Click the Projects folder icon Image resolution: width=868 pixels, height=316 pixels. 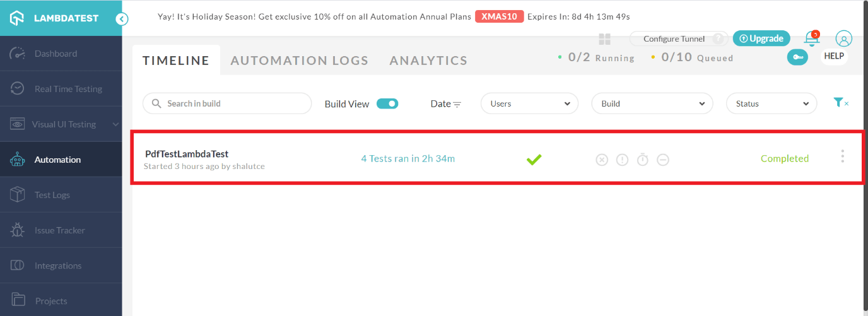18,300
